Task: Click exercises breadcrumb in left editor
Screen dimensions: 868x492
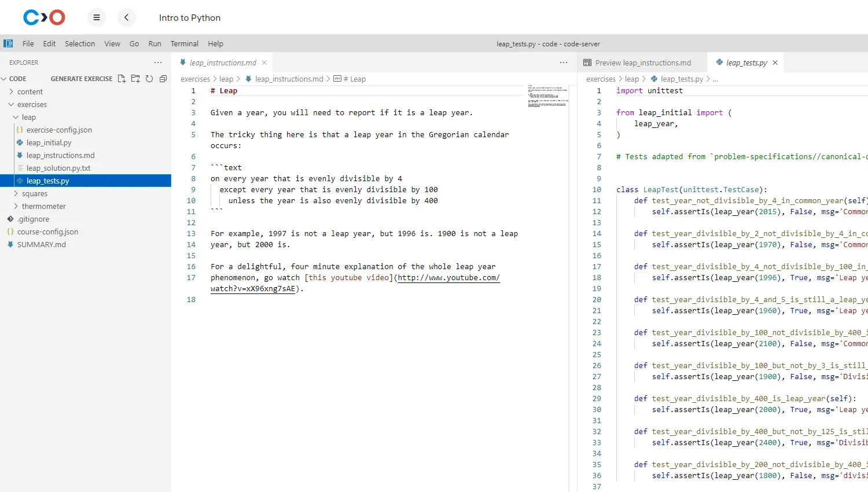Action: click(x=195, y=79)
